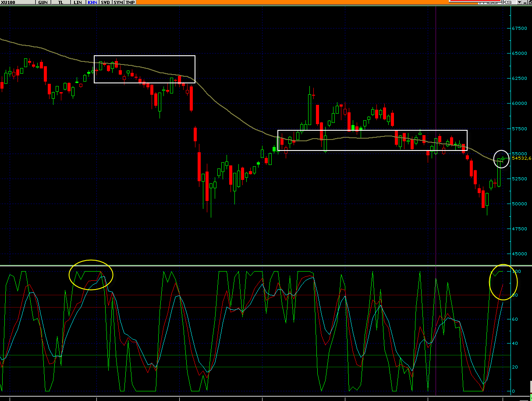Click the 47500 price axis label
The width and height of the screenshot is (532, 401).
pos(519,229)
